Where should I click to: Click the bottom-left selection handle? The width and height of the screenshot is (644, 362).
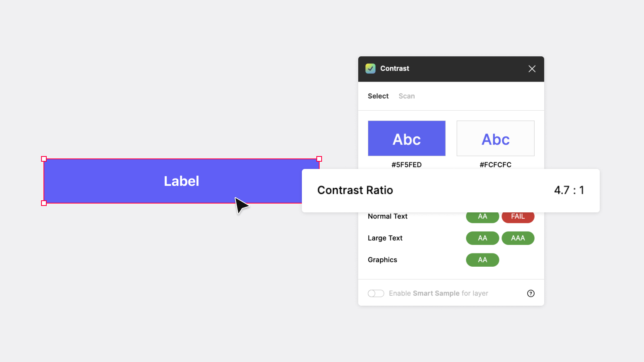point(44,203)
